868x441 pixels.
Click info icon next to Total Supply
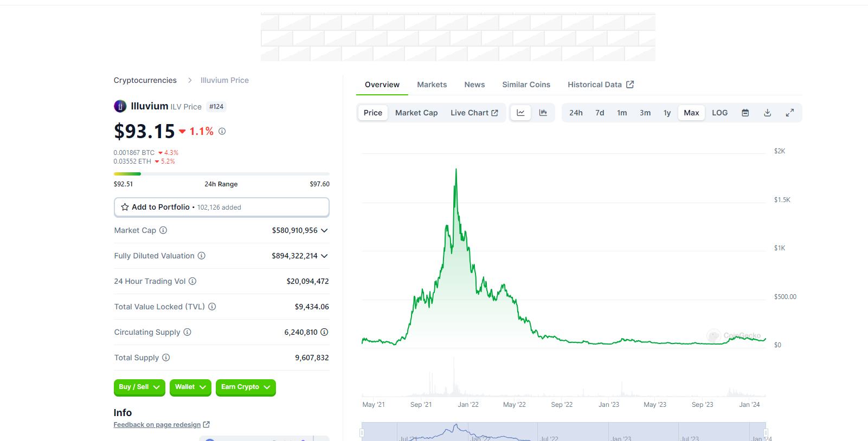[x=166, y=358]
